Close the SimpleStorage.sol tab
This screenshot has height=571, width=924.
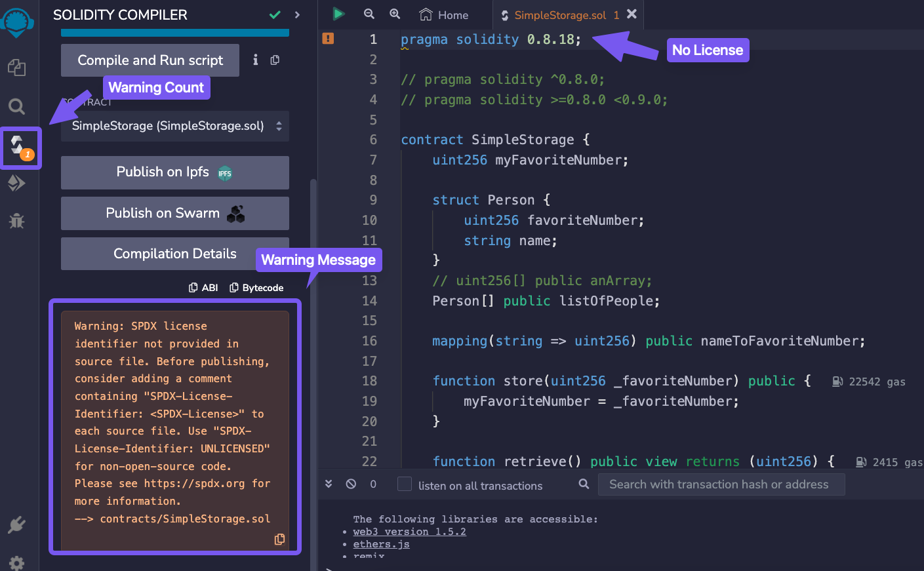[632, 14]
